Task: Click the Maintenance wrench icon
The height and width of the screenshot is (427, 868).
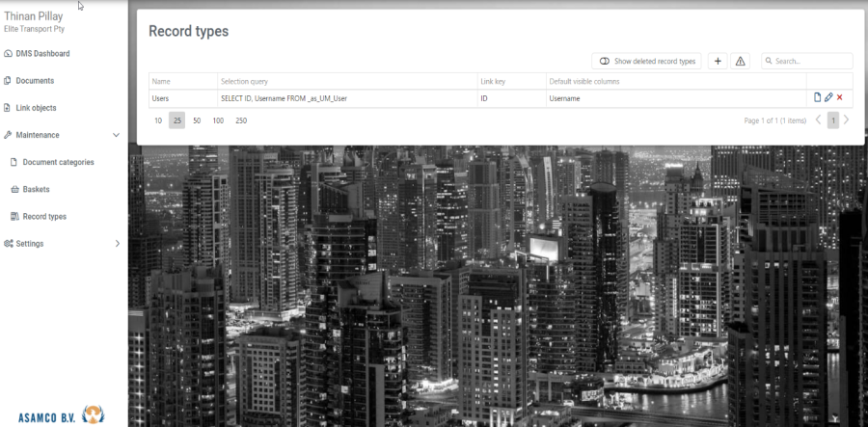Action: coord(7,135)
